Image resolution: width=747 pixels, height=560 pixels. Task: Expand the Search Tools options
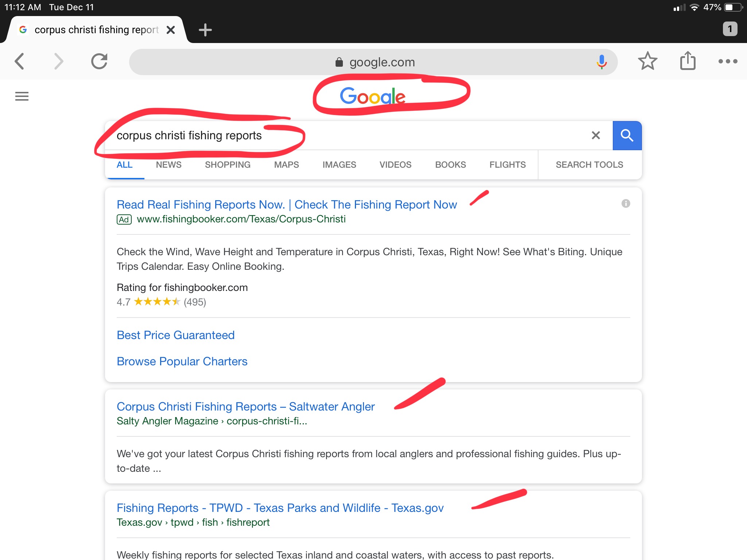589,165
